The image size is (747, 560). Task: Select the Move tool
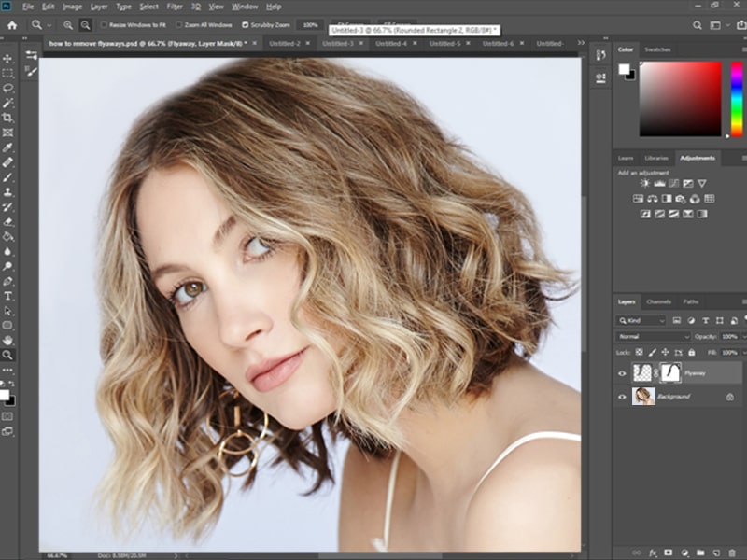click(x=7, y=58)
